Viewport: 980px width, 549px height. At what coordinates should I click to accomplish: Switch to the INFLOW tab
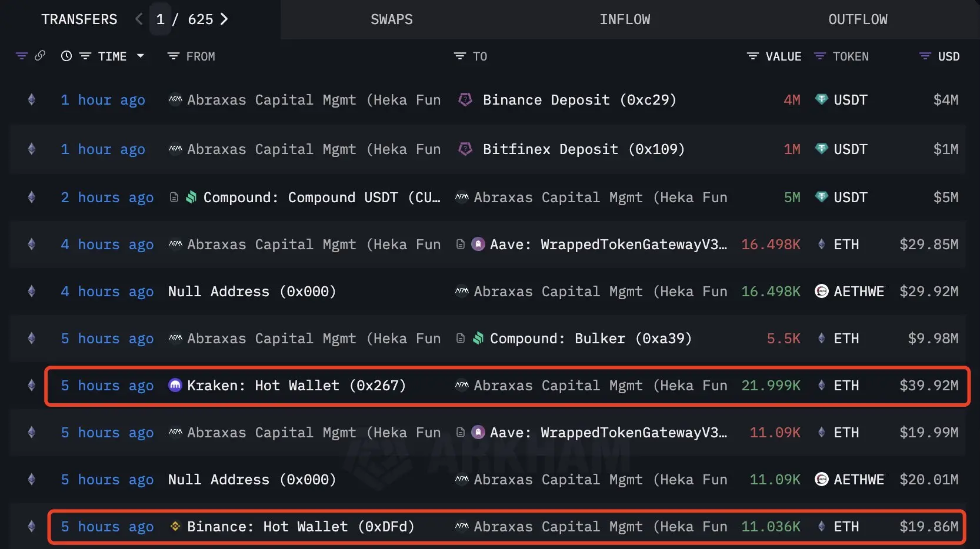coord(625,19)
